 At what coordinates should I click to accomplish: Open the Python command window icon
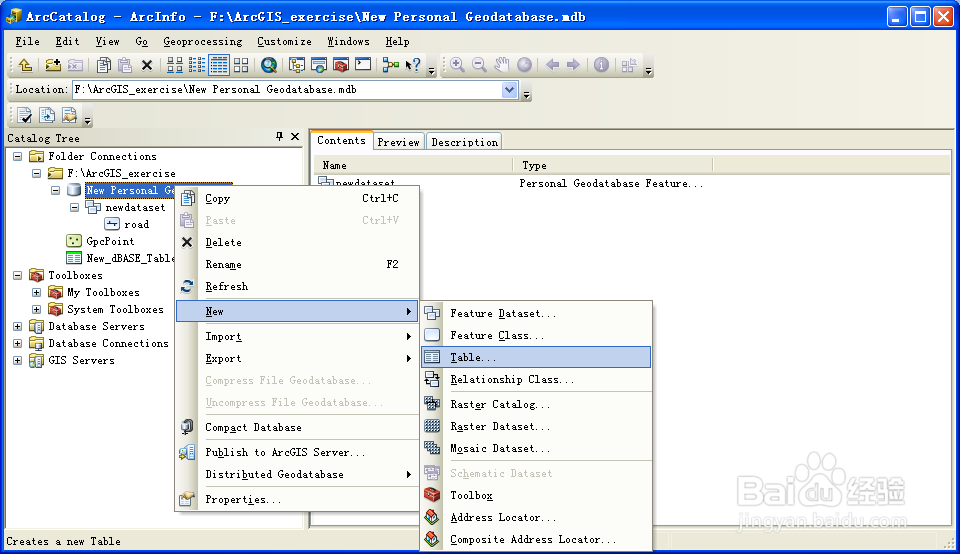tap(363, 65)
